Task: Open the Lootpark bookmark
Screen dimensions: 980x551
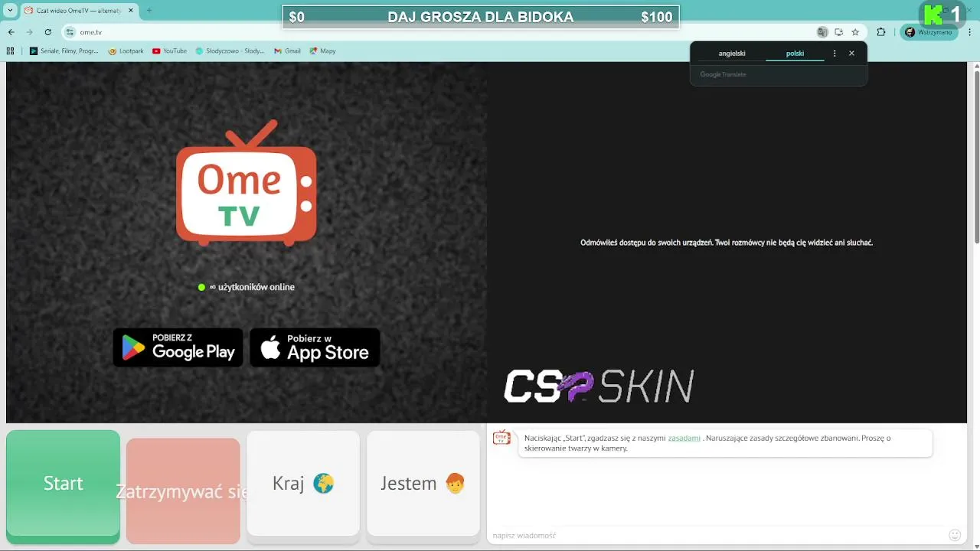Action: point(126,51)
